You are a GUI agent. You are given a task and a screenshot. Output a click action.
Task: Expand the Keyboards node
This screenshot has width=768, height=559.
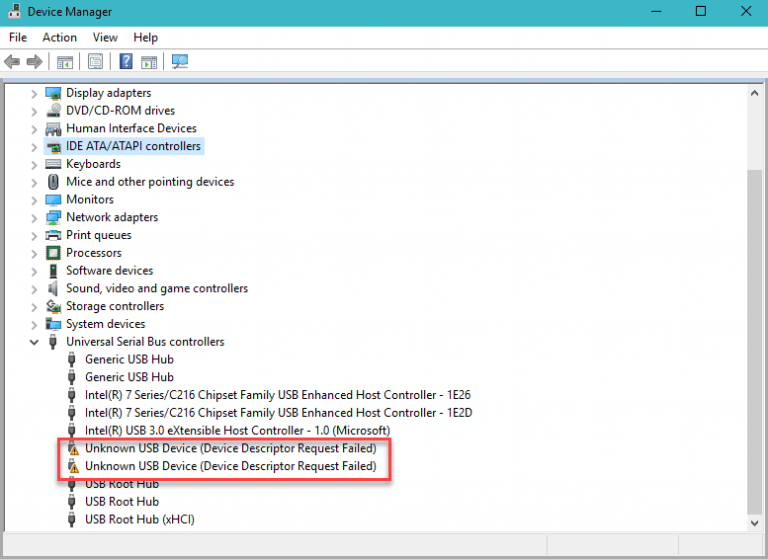pyautogui.click(x=34, y=165)
